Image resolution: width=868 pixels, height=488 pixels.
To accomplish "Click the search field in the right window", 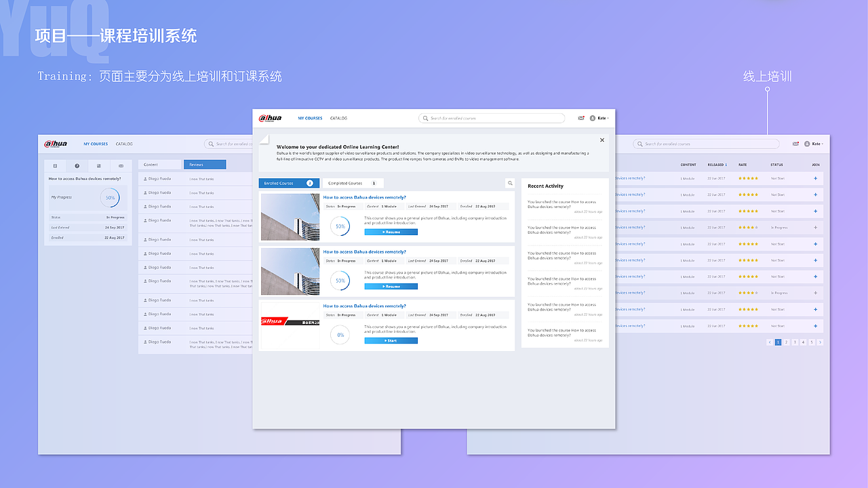I will click(706, 144).
